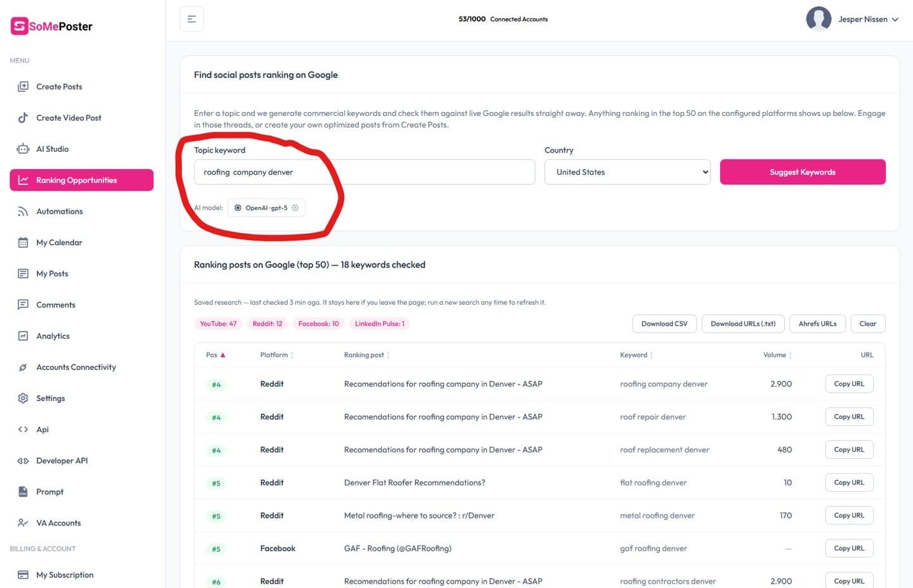The width and height of the screenshot is (913, 588).
Task: Click Download URLs (.txt) button
Action: pos(743,324)
